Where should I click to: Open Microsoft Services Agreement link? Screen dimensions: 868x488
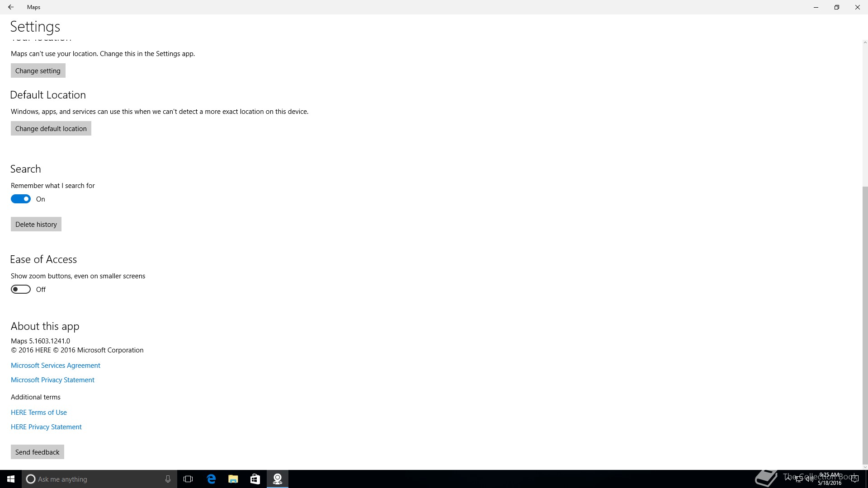click(x=56, y=365)
